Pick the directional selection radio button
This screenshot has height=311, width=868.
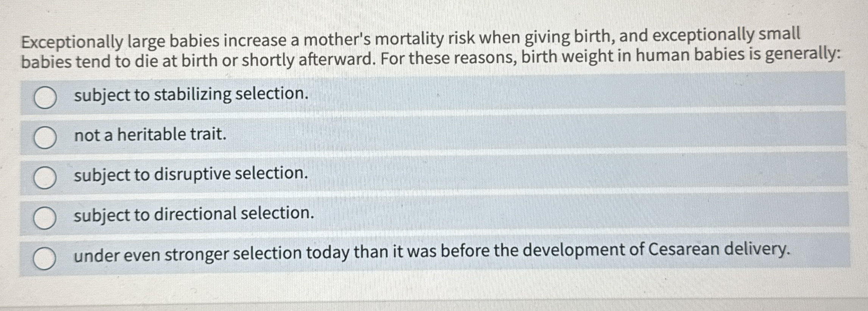click(45, 218)
